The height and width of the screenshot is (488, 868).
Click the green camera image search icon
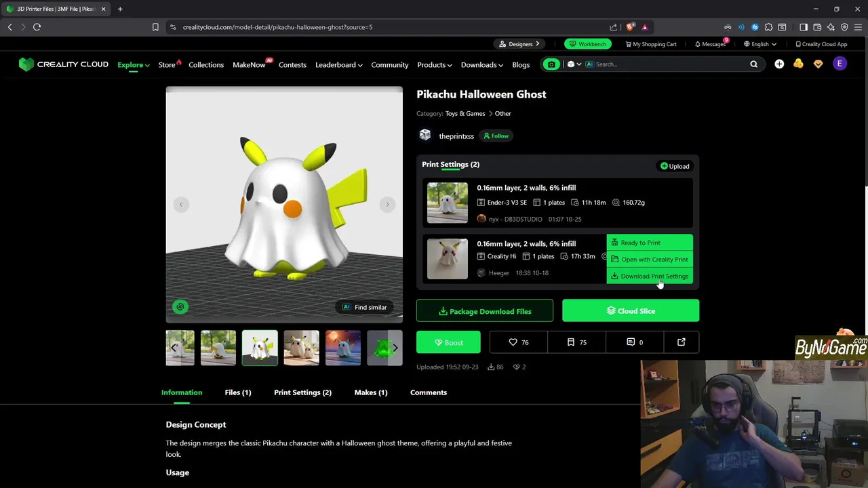click(551, 64)
